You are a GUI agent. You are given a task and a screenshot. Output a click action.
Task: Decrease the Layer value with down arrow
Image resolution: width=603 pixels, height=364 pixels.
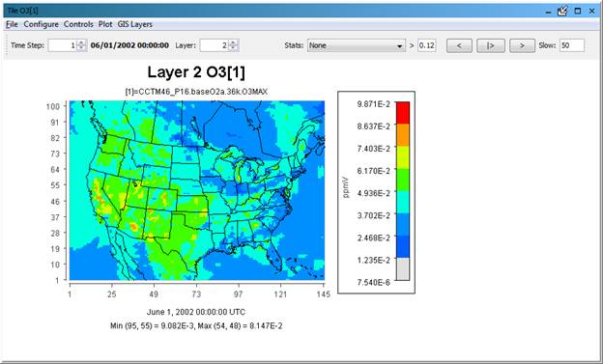(x=233, y=48)
